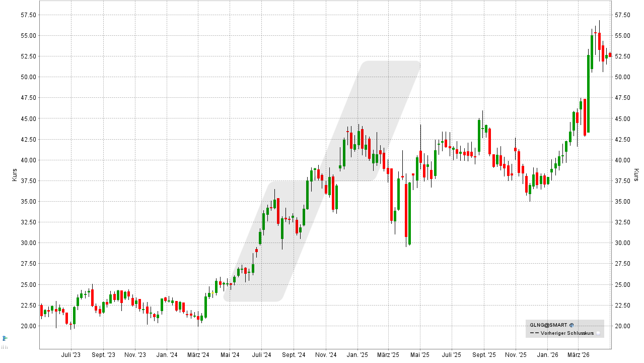Click the volume bars icon in bottom left corner
Image resolution: width=644 pixels, height=363 pixels.
pos(5,347)
